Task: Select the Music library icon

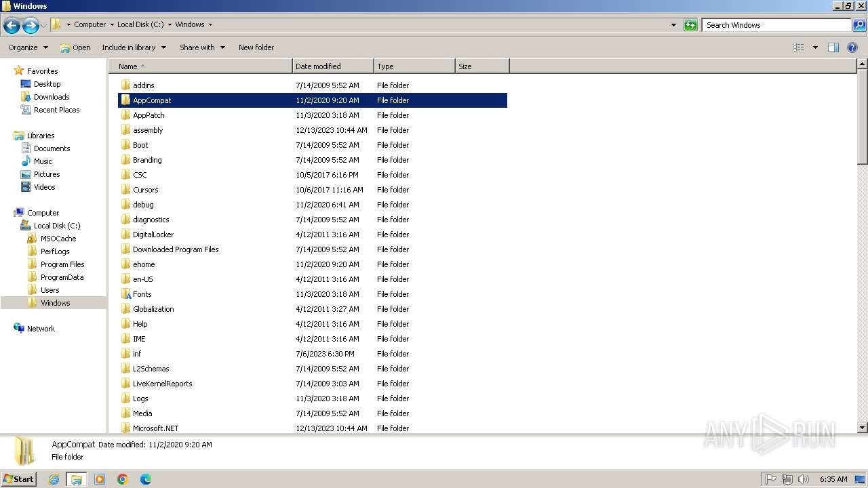Action: pos(26,161)
